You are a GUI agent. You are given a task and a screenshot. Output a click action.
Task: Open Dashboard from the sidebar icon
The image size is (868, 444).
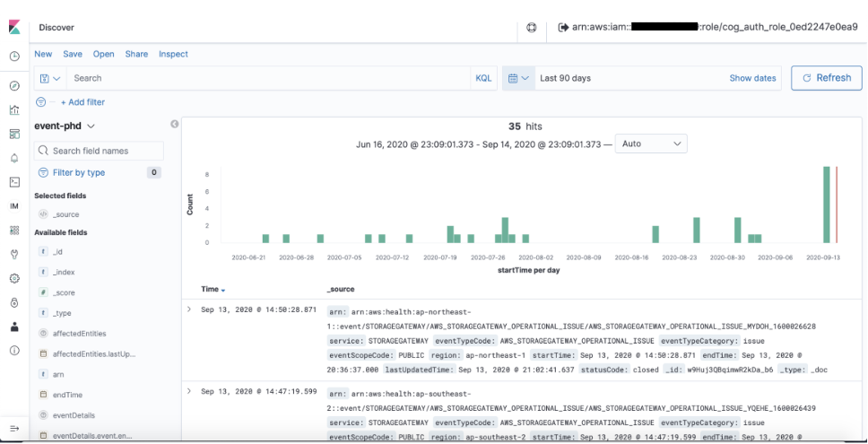(14, 135)
